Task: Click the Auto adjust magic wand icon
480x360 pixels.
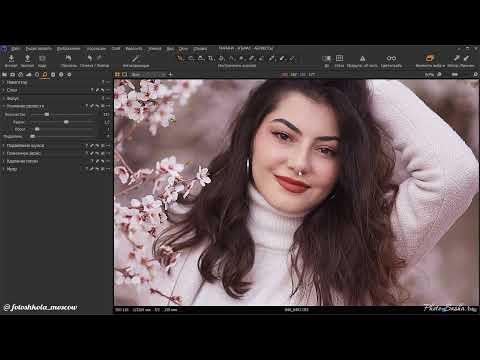Action: pyautogui.click(x=135, y=59)
